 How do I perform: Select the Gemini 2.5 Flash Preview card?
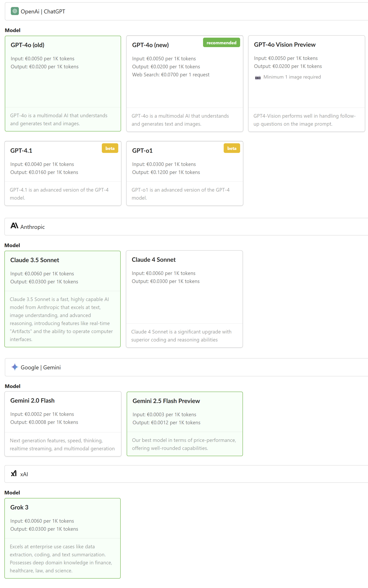tap(185, 424)
